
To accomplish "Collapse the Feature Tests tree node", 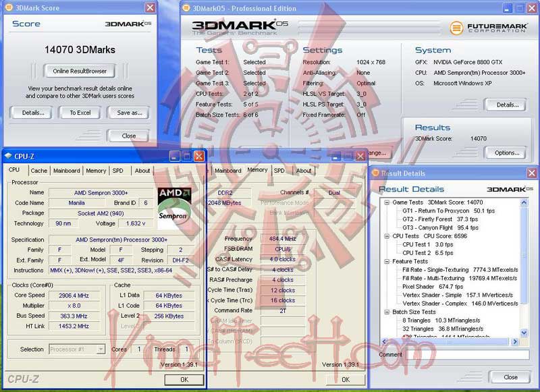I will click(x=387, y=262).
